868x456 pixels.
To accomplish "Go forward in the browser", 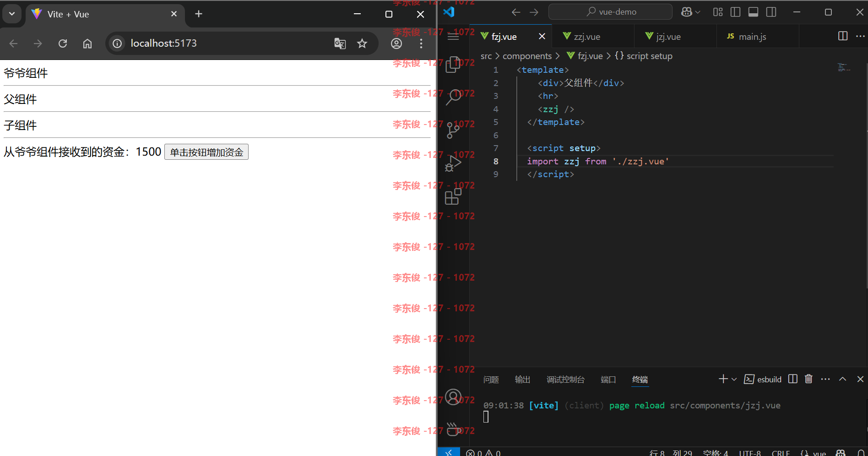I will (x=38, y=43).
